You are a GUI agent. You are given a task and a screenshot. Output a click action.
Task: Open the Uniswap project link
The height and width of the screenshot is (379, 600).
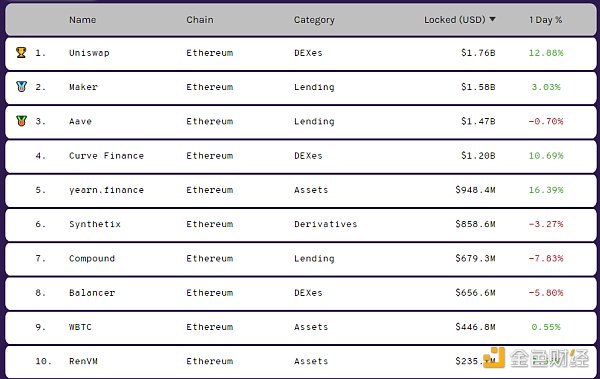coord(89,53)
